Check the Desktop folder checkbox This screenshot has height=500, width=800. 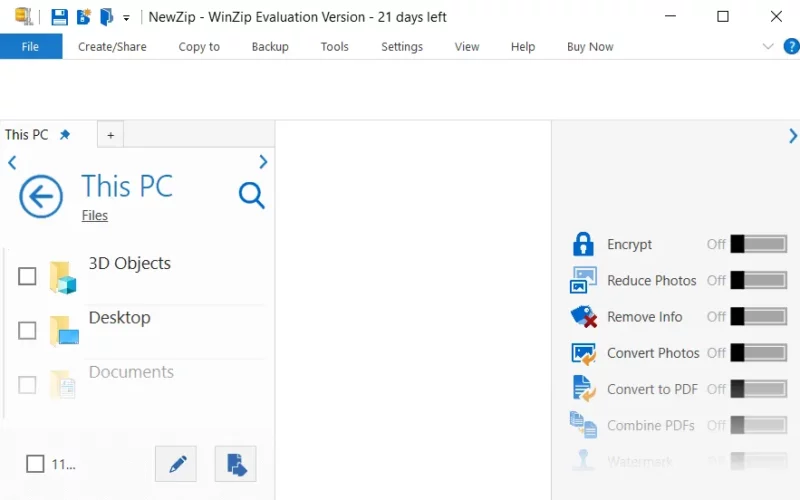coord(27,331)
